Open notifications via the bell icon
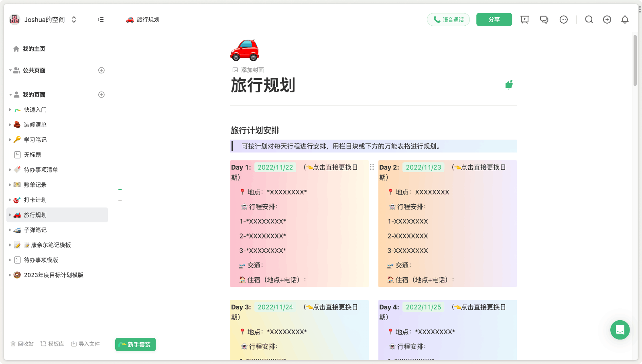The image size is (642, 364). point(625,19)
